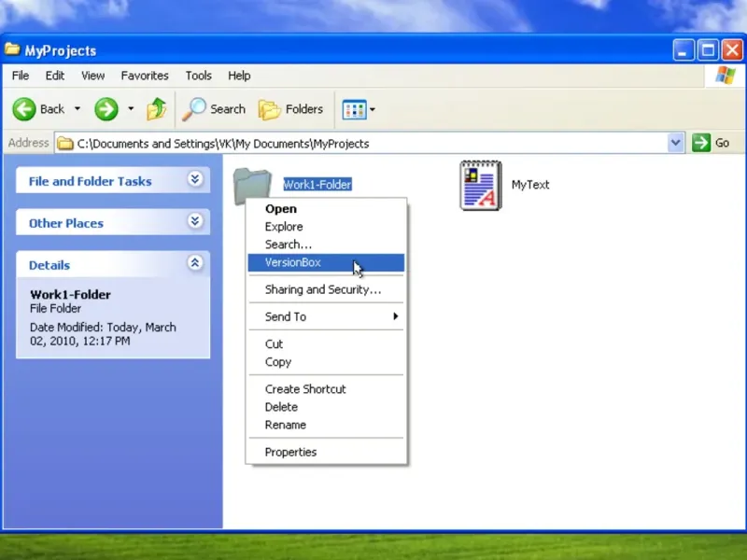Close the MyProjects window
Image resolution: width=747 pixels, height=560 pixels.
[732, 49]
